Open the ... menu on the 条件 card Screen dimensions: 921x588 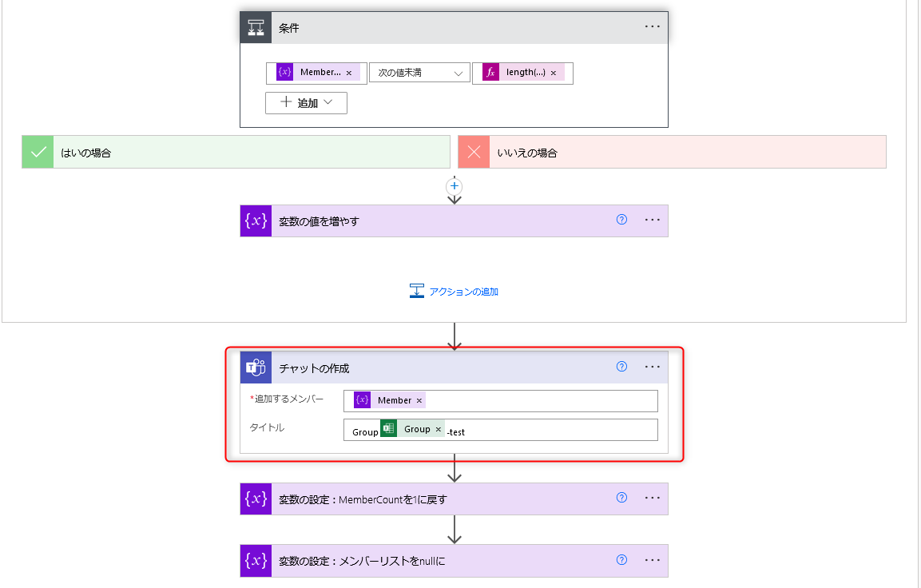pyautogui.click(x=652, y=26)
